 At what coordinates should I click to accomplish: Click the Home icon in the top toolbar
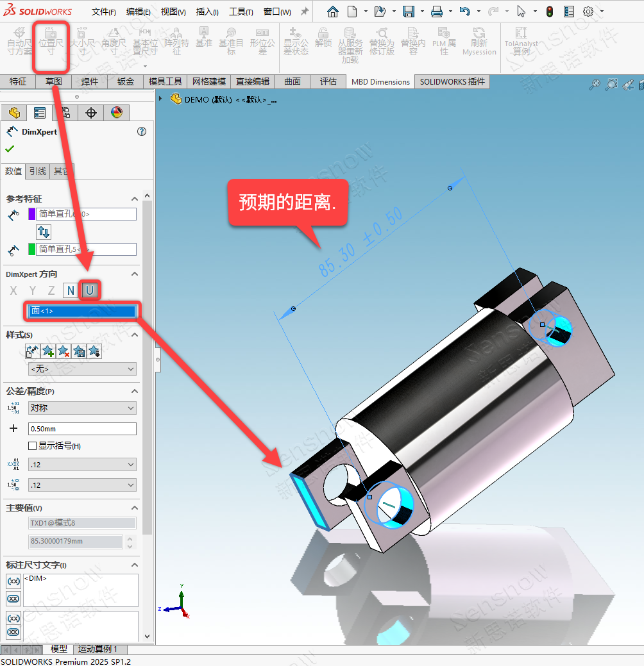tap(332, 12)
